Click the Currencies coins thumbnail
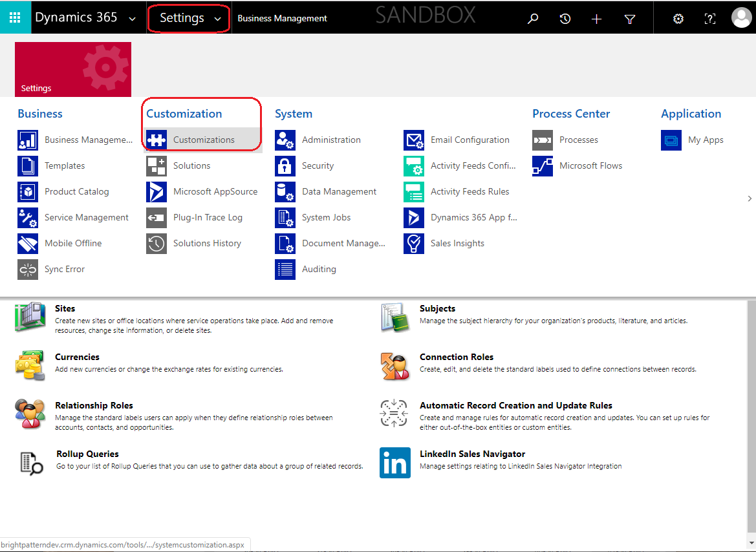Image resolution: width=756 pixels, height=552 pixels. point(30,365)
